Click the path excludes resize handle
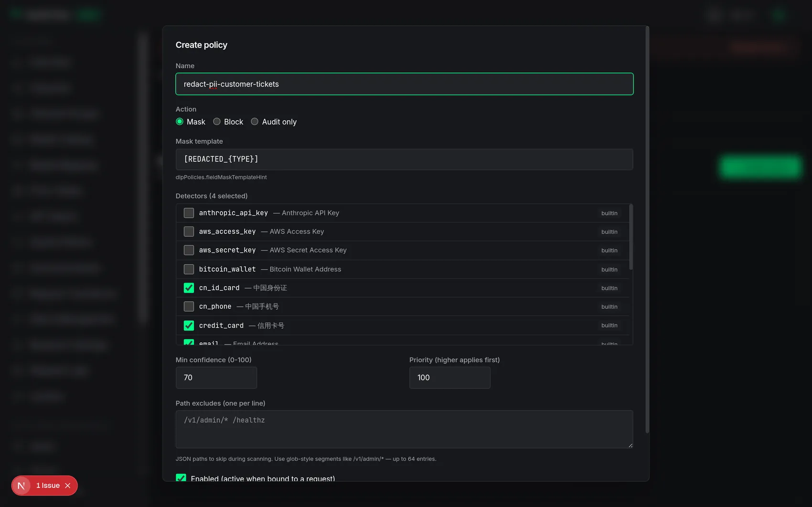812x507 pixels. 630,445
